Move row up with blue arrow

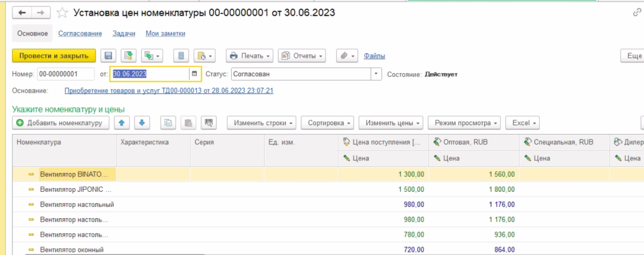tap(122, 123)
